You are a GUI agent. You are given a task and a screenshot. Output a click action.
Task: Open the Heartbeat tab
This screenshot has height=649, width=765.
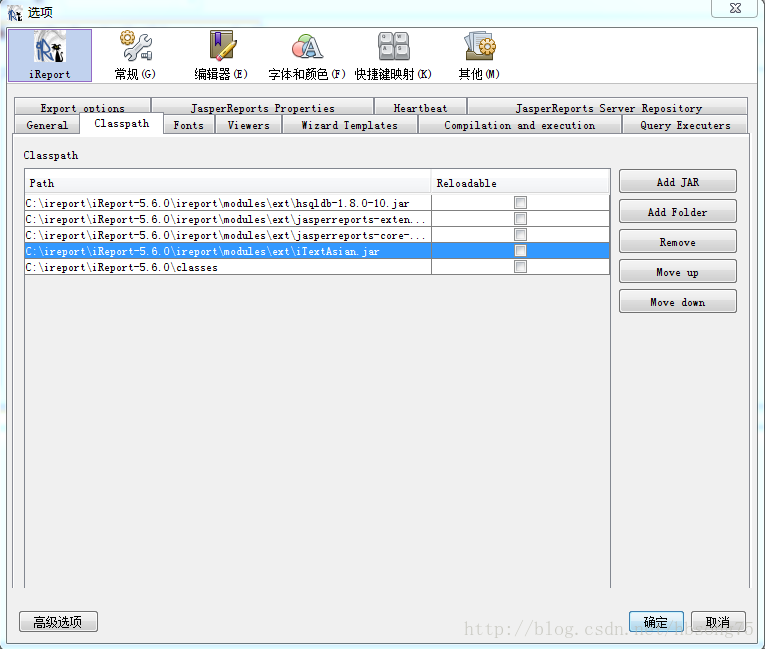[420, 107]
